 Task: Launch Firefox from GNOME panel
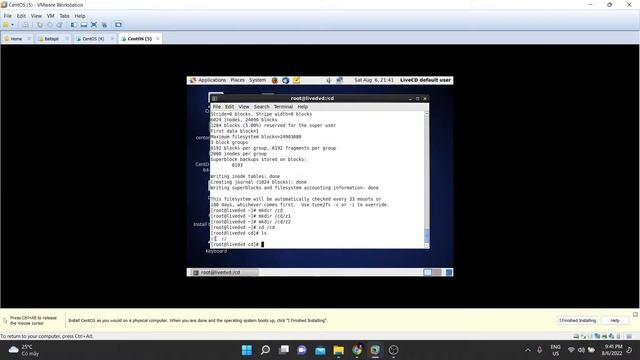[275, 80]
